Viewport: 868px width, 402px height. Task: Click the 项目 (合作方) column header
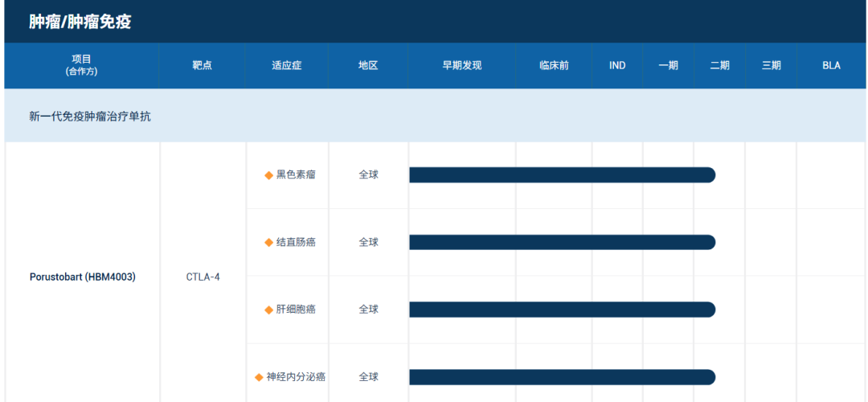[81, 65]
